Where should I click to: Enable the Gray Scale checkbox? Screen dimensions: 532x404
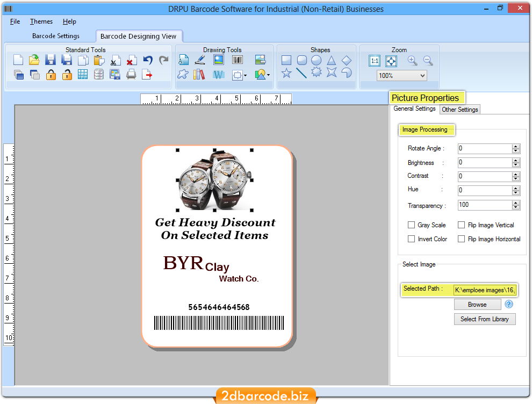pyautogui.click(x=411, y=225)
